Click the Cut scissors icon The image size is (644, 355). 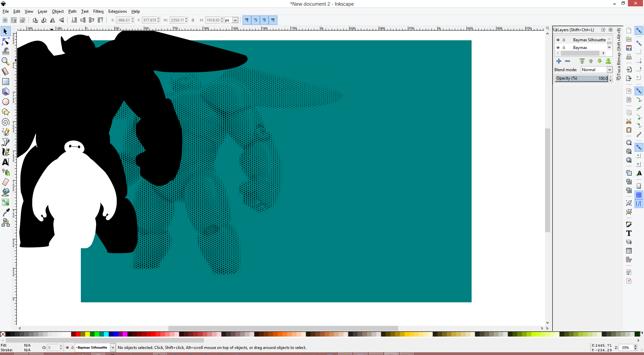[629, 121]
